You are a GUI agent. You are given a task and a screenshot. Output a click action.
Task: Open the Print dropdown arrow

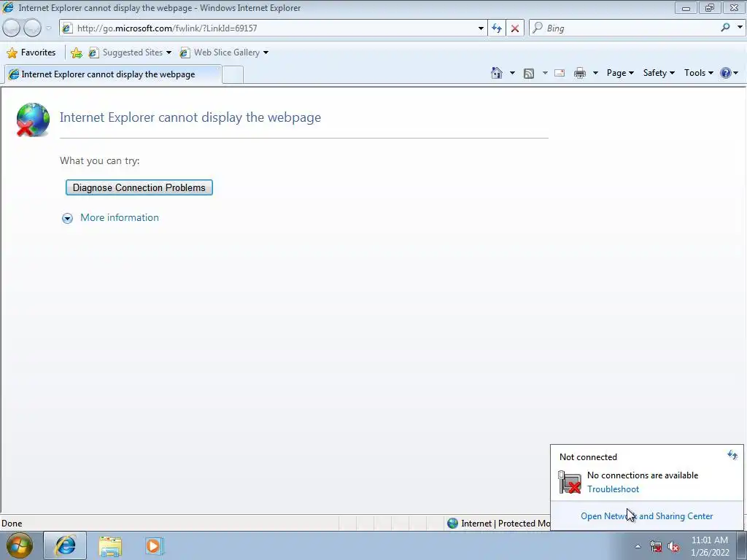[x=595, y=73]
